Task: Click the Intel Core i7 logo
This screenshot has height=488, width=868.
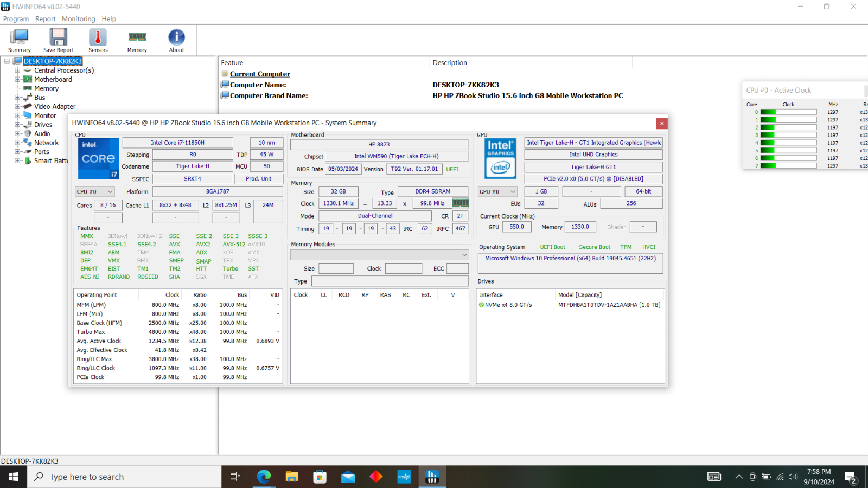Action: tap(98, 158)
